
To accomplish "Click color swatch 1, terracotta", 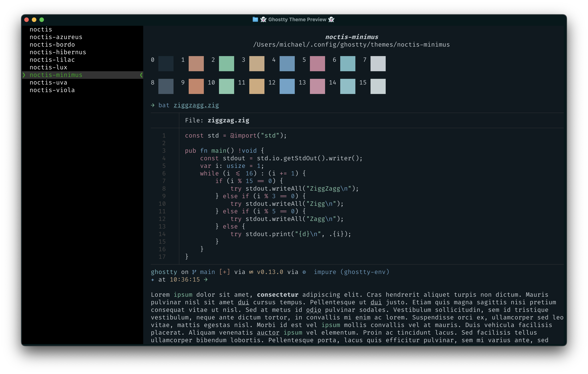I will tap(196, 63).
